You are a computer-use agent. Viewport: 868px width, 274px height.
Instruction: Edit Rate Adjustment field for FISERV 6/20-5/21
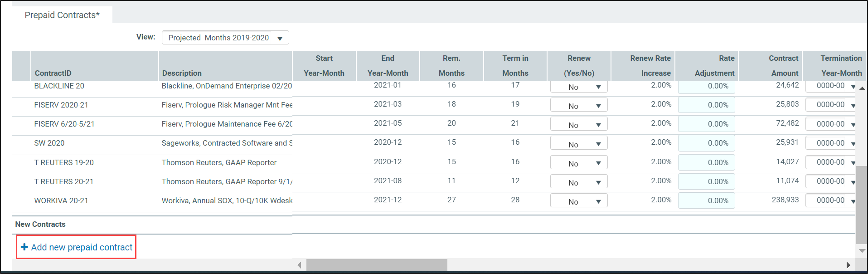pos(706,124)
